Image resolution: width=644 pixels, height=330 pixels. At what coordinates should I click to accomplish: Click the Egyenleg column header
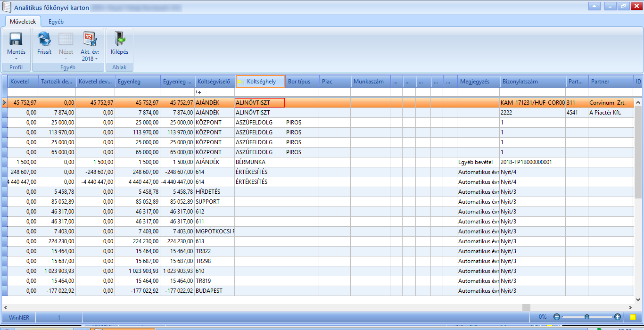point(138,82)
